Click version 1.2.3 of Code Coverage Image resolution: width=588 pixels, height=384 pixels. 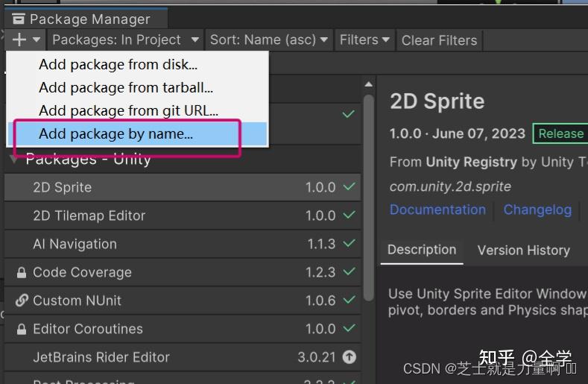point(320,272)
